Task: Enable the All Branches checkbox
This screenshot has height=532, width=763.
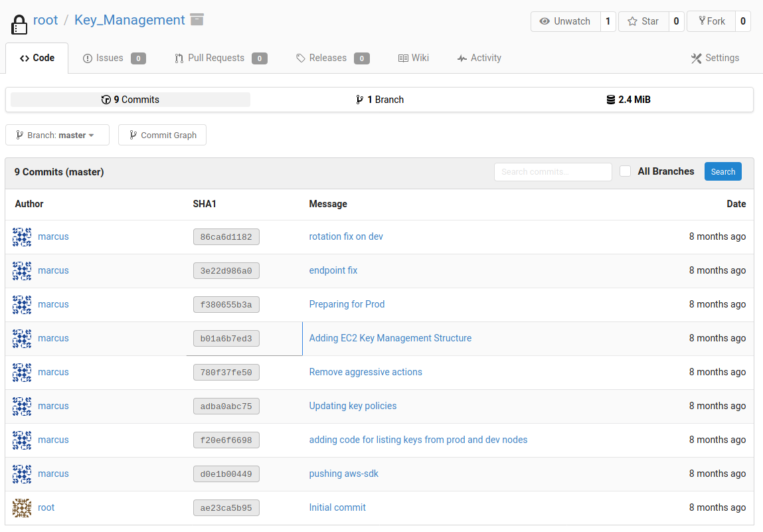Action: coord(625,171)
